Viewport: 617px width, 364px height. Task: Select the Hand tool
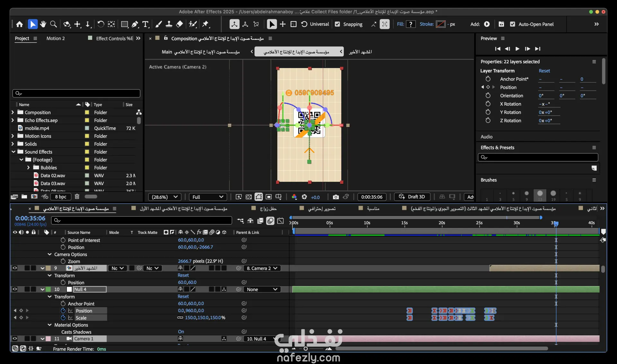coord(43,24)
